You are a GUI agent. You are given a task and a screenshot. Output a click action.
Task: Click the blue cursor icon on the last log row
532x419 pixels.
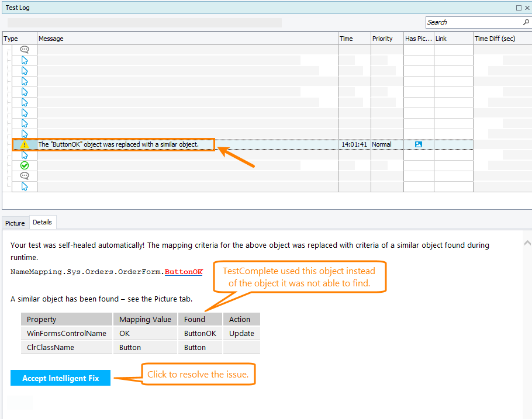click(x=24, y=186)
